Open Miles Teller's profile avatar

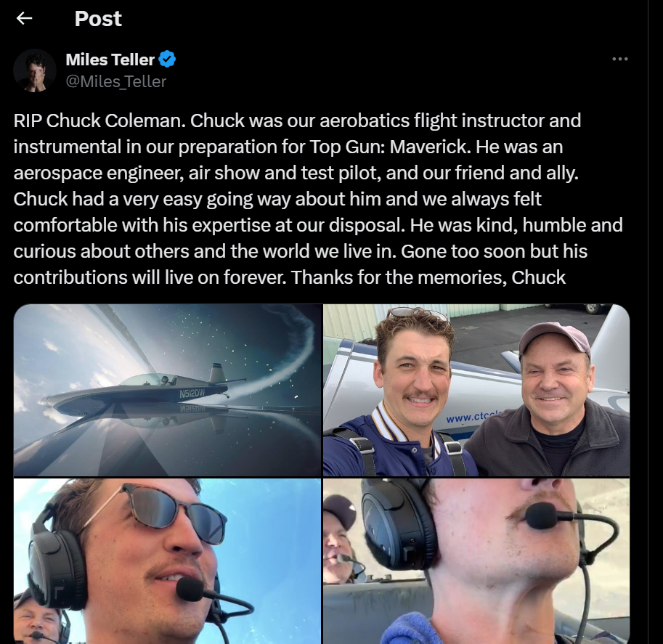(35, 70)
